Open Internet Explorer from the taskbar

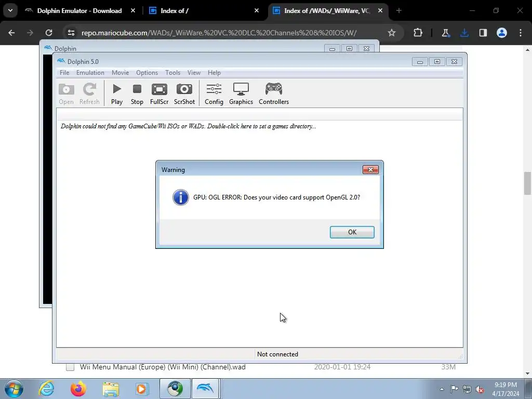pos(46,389)
